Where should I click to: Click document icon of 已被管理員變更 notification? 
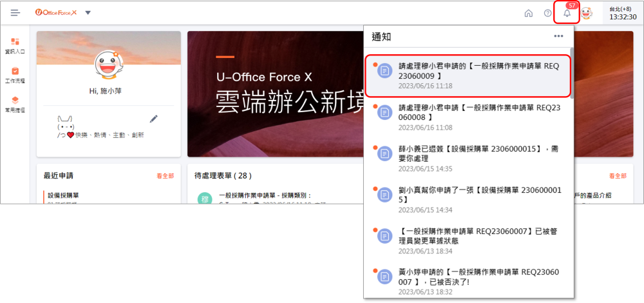(x=385, y=236)
